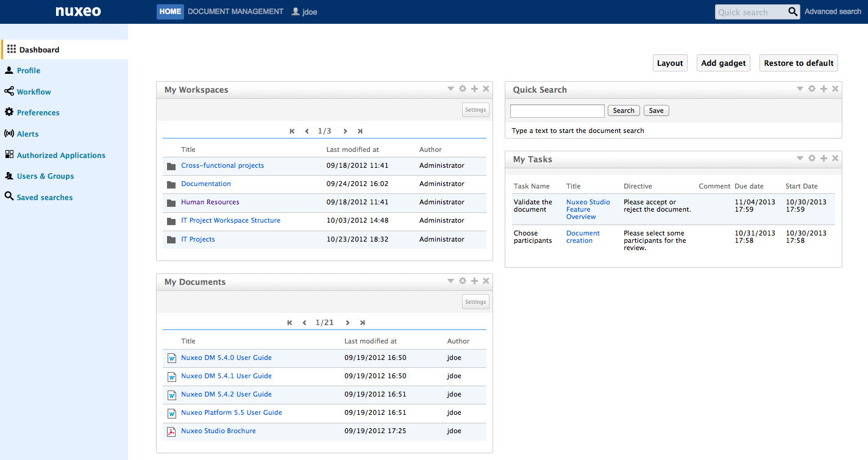Click the folder icon beside IT Projects
Viewport: 868px width, 460px height.
171,240
